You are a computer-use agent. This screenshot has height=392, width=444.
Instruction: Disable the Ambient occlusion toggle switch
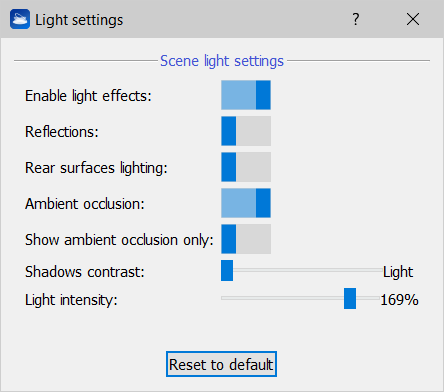pyautogui.click(x=246, y=203)
